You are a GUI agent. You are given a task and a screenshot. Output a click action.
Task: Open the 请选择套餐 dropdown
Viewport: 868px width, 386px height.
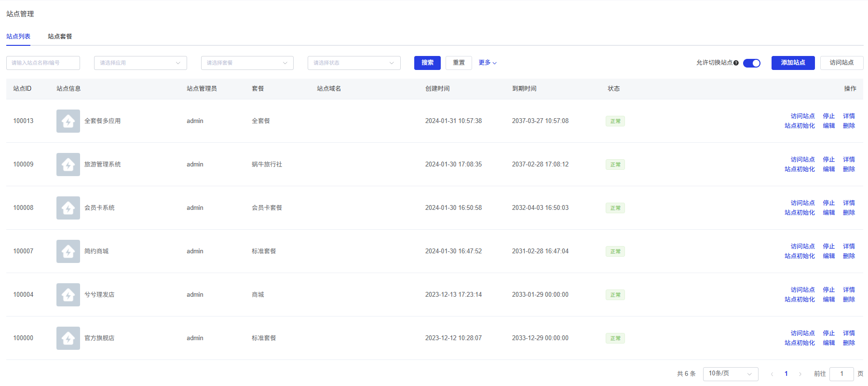point(247,63)
